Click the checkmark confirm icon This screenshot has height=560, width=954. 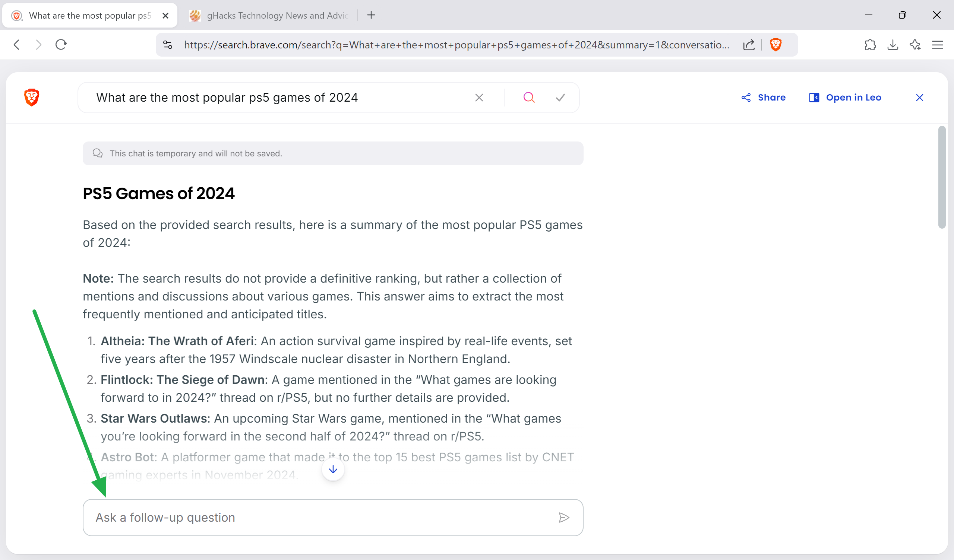click(561, 98)
